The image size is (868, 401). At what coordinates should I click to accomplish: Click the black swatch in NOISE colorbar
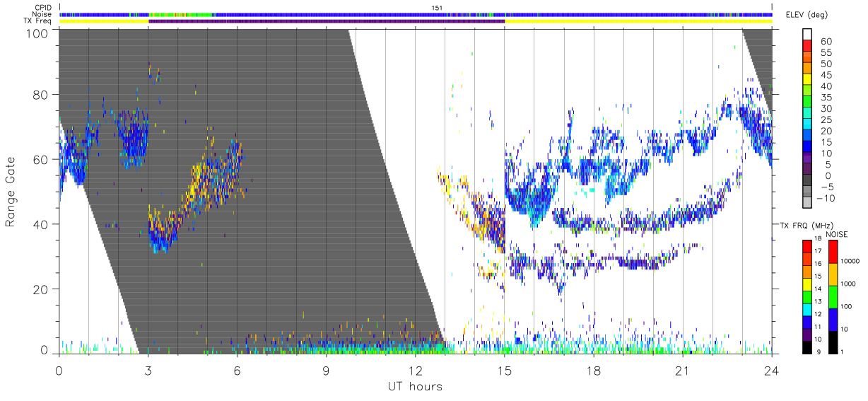tap(832, 342)
